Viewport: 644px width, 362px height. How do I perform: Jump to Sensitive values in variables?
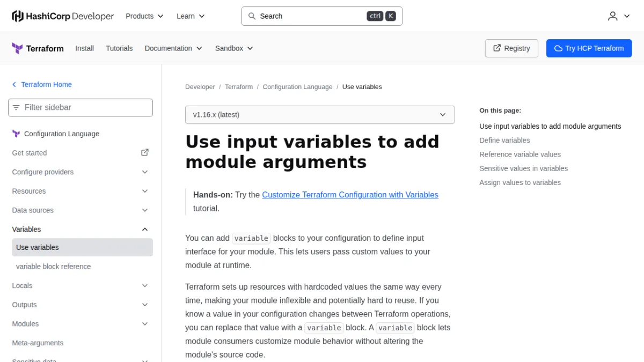tap(523, 168)
